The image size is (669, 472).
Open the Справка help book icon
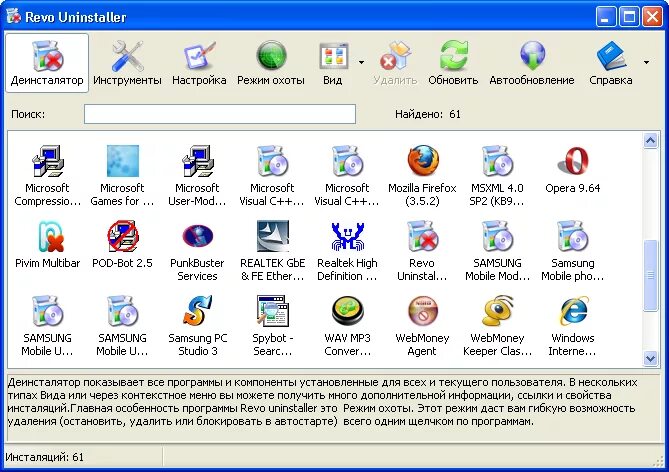[611, 63]
